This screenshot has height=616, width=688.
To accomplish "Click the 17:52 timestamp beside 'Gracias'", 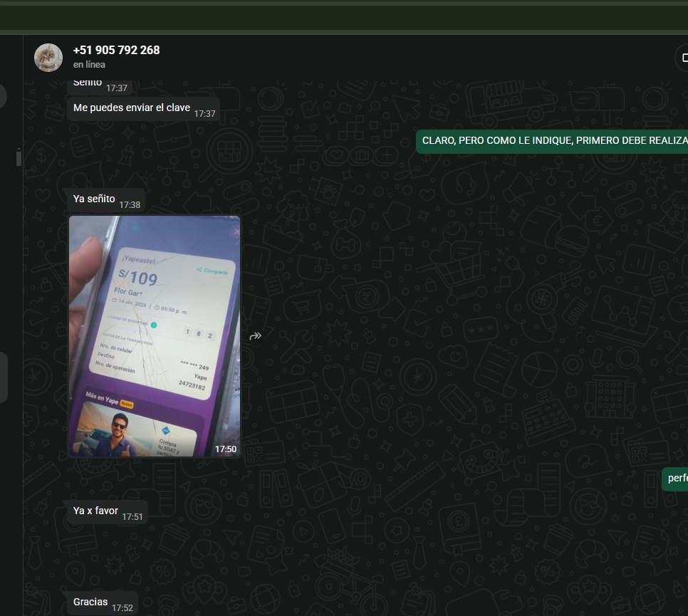I will 123,608.
